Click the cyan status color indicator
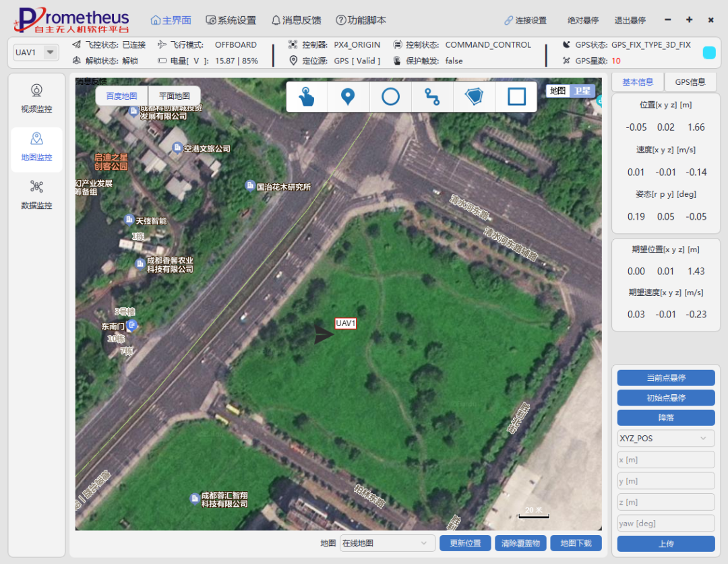This screenshot has width=728, height=564. pyautogui.click(x=709, y=53)
